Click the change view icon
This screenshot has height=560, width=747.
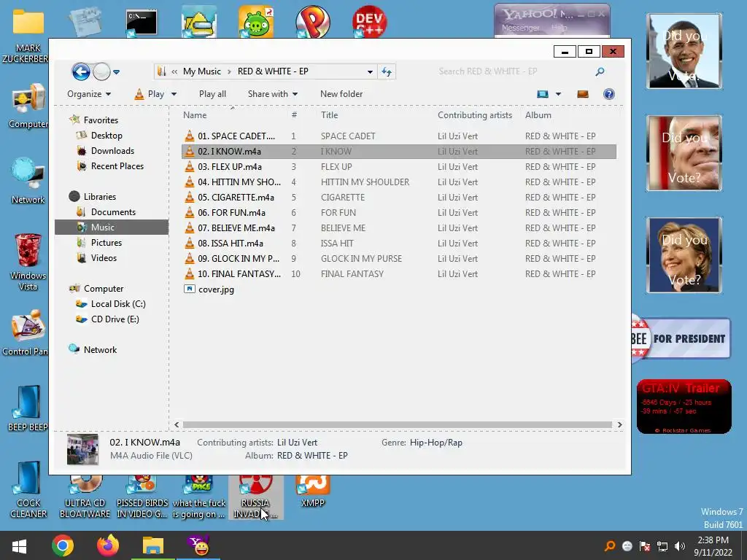click(x=543, y=94)
